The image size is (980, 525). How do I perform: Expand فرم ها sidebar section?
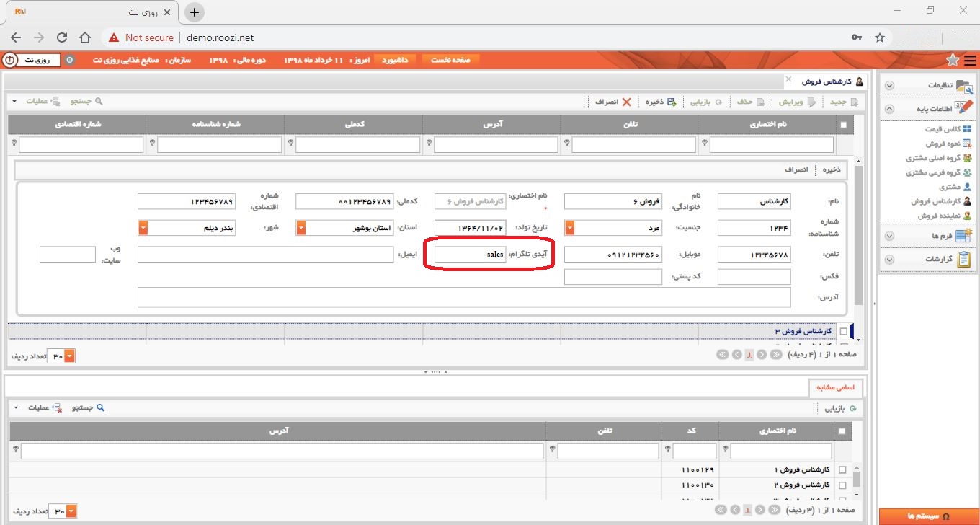click(x=889, y=236)
